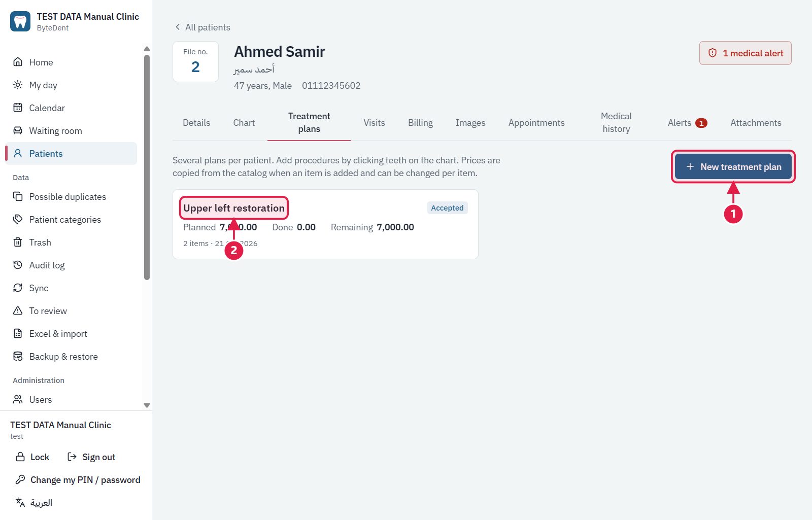Open the Alerts tab with badge
This screenshot has width=812, height=520.
click(687, 123)
